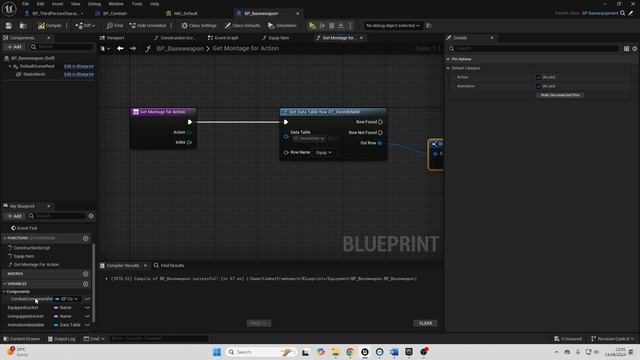
Task: Open the Equip Item graph tab
Action: (x=276, y=38)
